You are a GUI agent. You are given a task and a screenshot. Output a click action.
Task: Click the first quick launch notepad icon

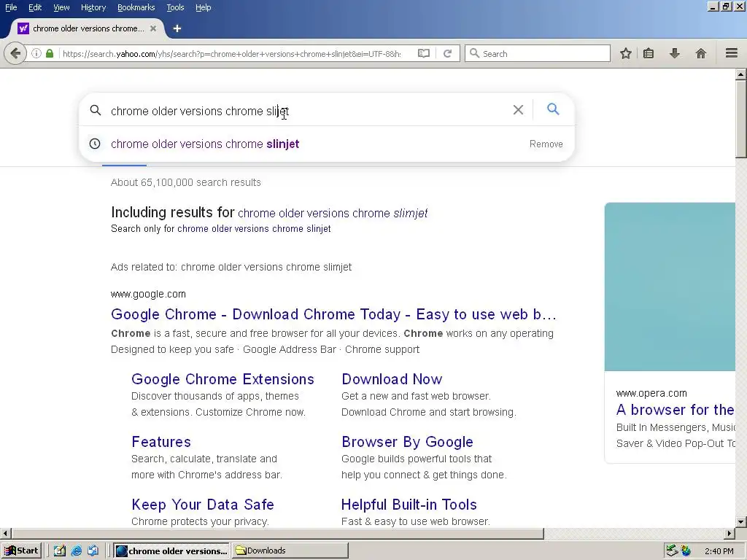point(60,551)
